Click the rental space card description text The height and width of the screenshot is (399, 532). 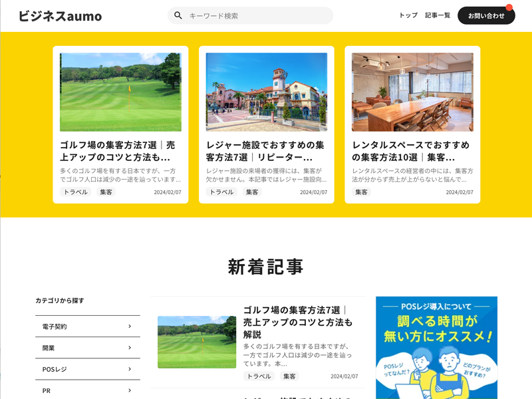[412, 175]
